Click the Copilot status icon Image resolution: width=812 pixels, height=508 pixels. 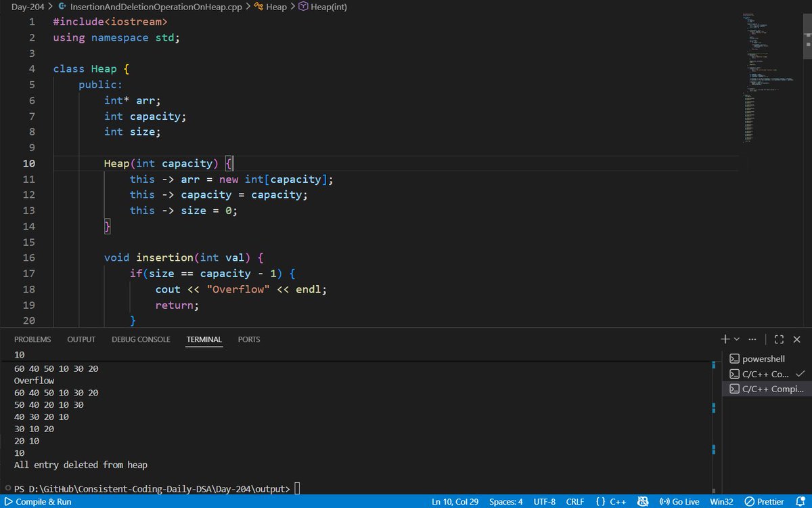click(644, 502)
